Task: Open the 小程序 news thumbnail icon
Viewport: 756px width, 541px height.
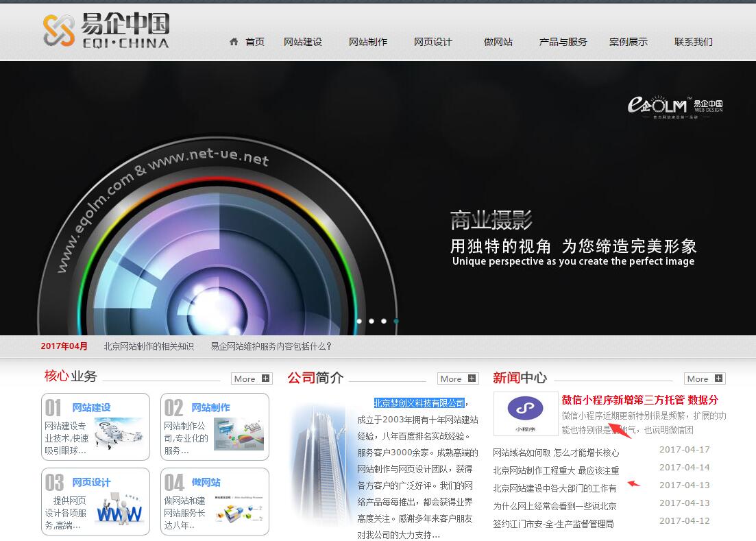Action: [525, 413]
